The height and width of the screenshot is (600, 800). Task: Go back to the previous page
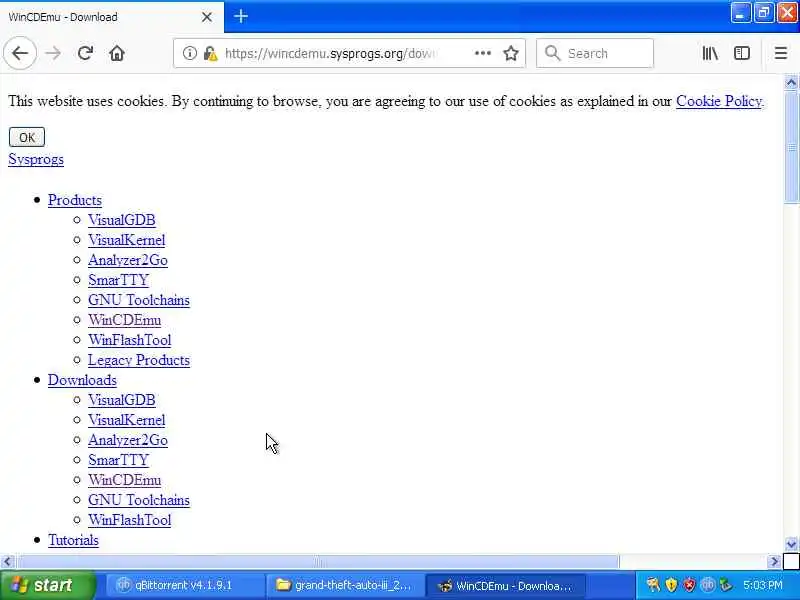20,53
